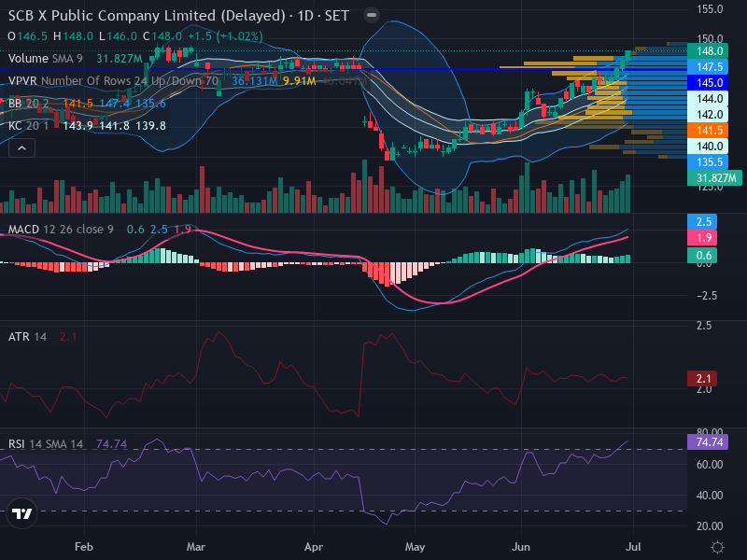The image size is (747, 560).
Task: Click the 74.74 RSI value label
Action: click(x=708, y=442)
